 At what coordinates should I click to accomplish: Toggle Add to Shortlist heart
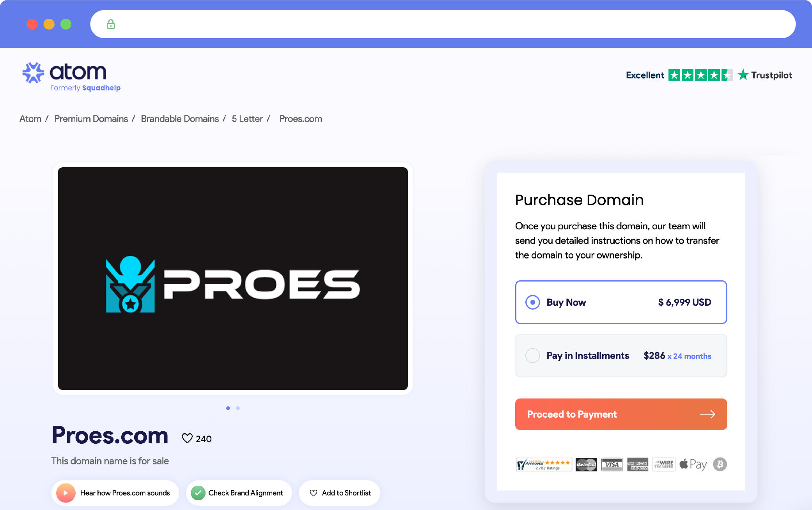[313, 492]
